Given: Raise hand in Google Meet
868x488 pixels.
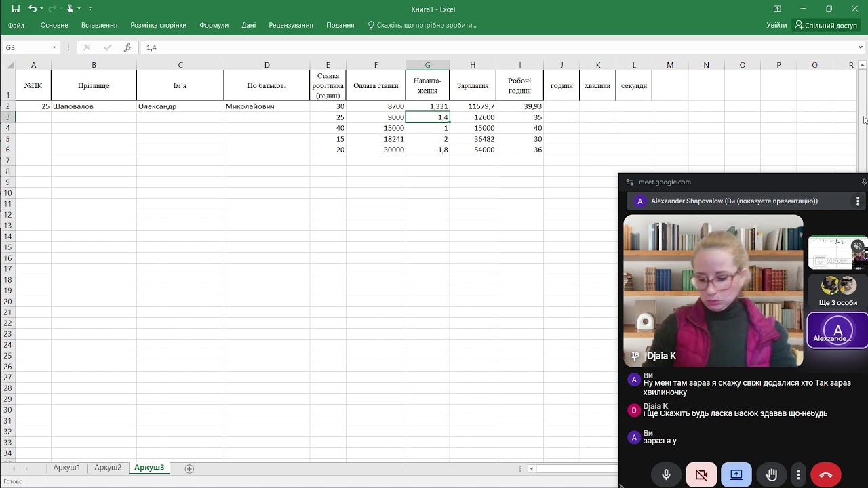Looking at the screenshot, I should click(771, 475).
